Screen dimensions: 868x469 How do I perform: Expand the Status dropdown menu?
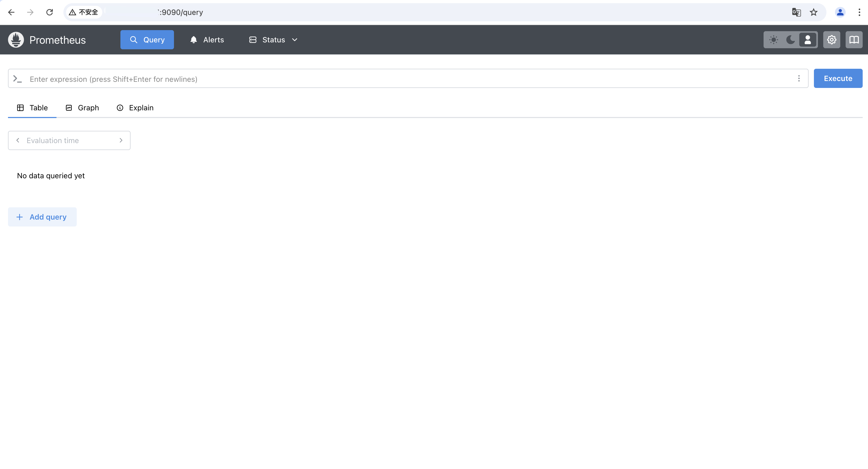273,40
